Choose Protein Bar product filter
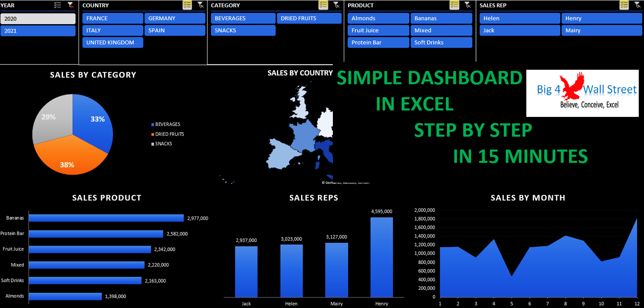 click(x=378, y=42)
